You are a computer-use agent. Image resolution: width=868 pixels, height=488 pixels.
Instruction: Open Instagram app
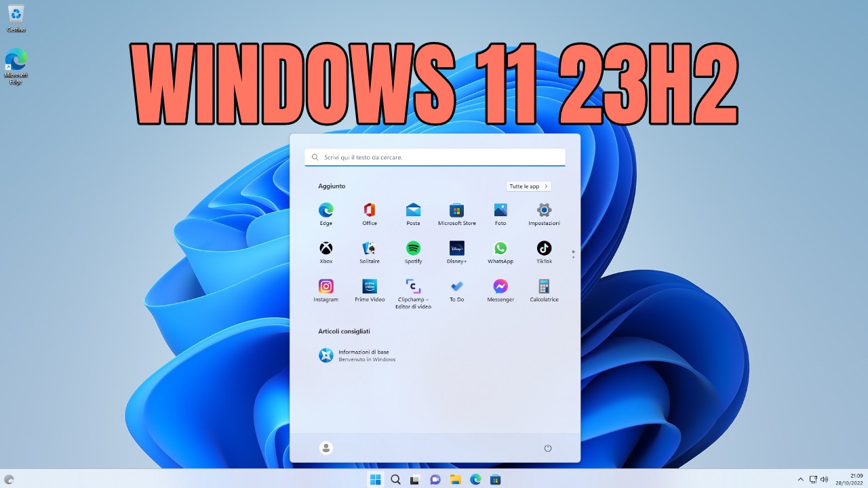326,290
